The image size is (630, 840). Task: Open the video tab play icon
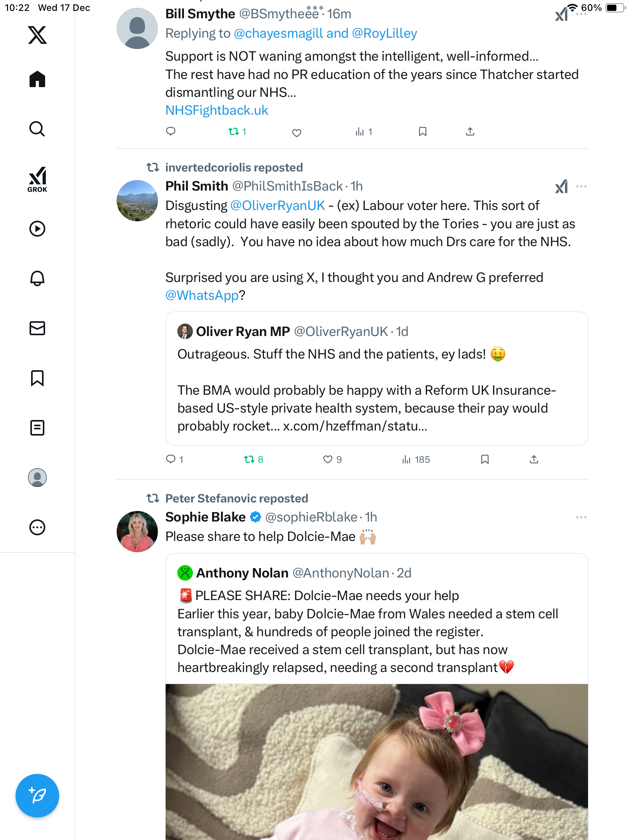[37, 229]
